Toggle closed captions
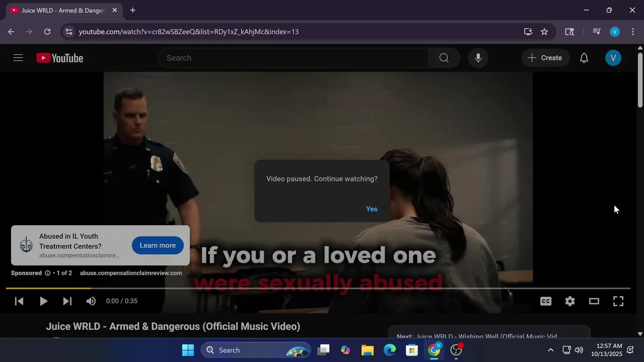Screen dimensions: 644x362 pyautogui.click(x=546, y=301)
